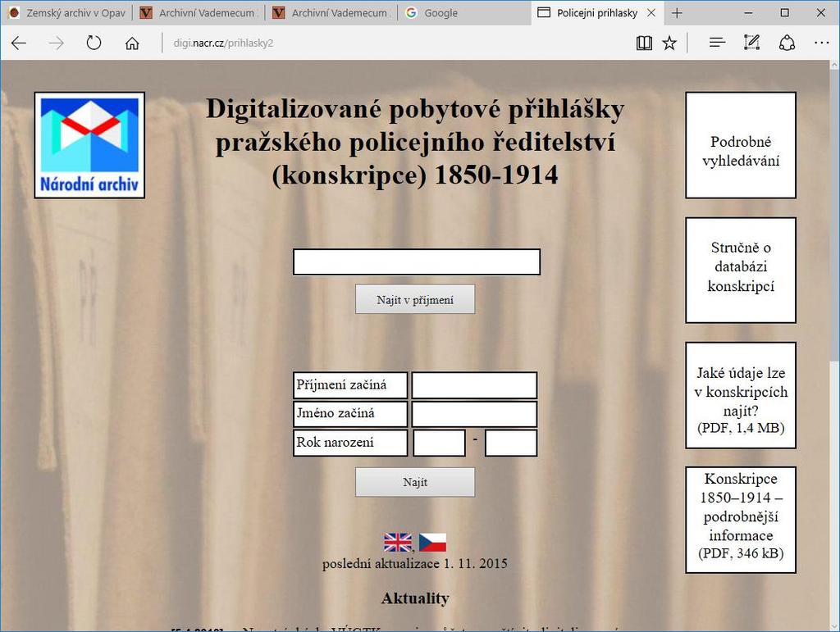Minimize the browser window
Screen dimensions: 840x632
pyautogui.click(x=748, y=13)
